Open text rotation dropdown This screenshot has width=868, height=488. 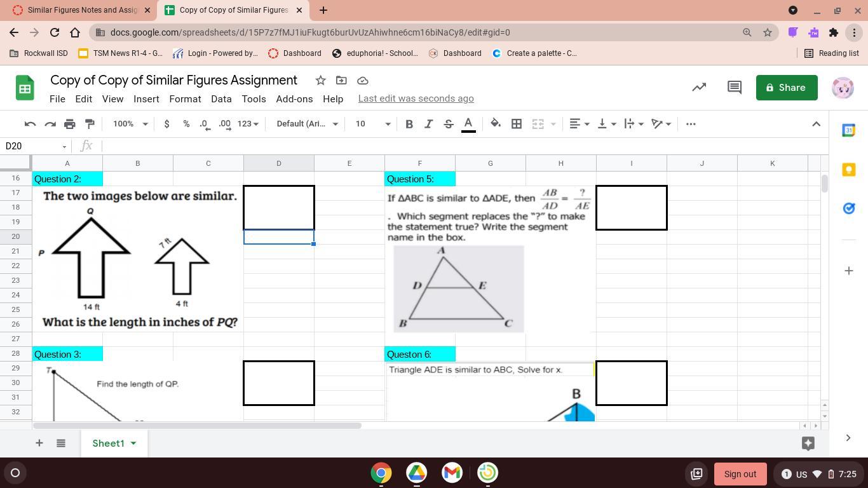(662, 124)
